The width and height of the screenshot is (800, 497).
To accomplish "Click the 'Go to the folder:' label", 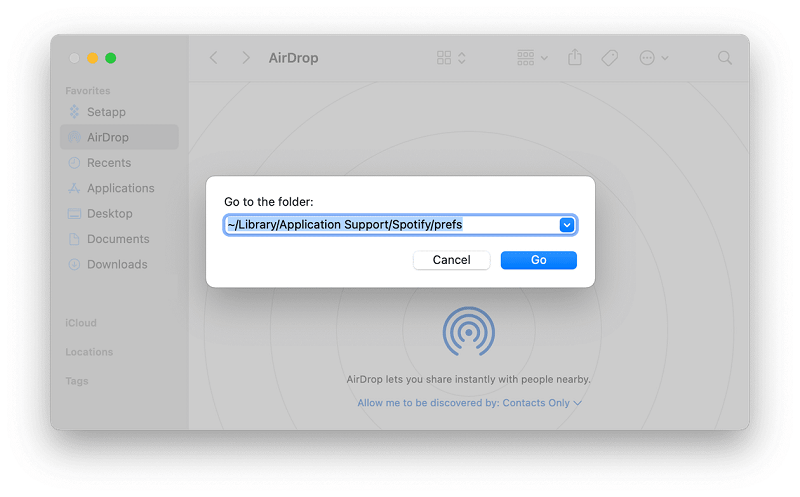I will (x=268, y=202).
